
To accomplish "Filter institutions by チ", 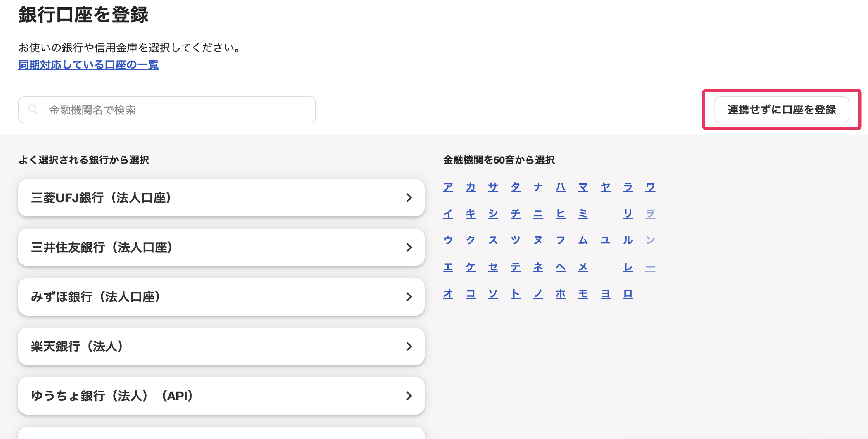I will coord(516,214).
